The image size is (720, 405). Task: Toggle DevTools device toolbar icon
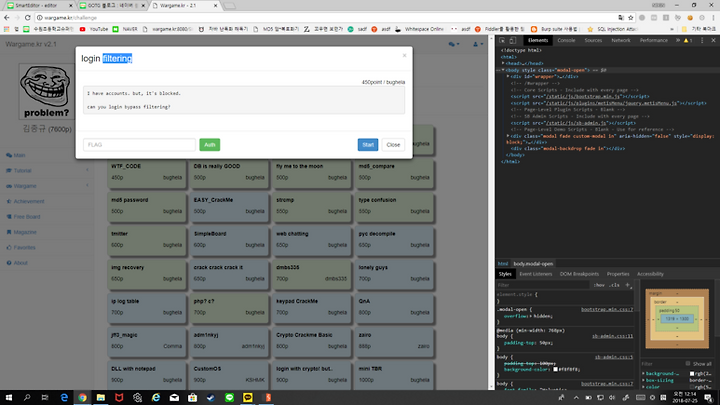513,40
